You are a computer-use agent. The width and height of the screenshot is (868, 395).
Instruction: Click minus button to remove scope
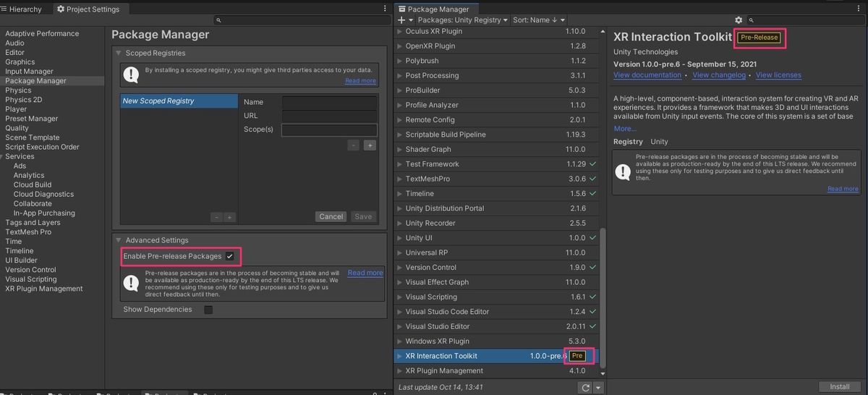353,145
